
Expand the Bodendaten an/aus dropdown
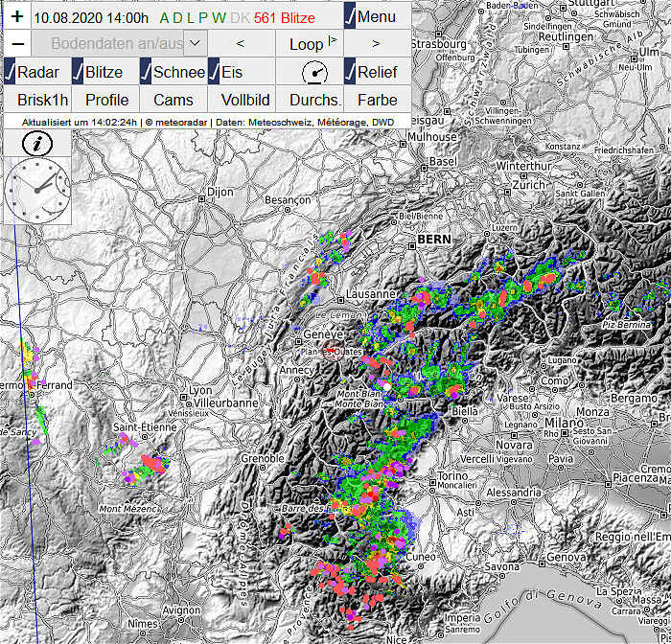point(195,44)
